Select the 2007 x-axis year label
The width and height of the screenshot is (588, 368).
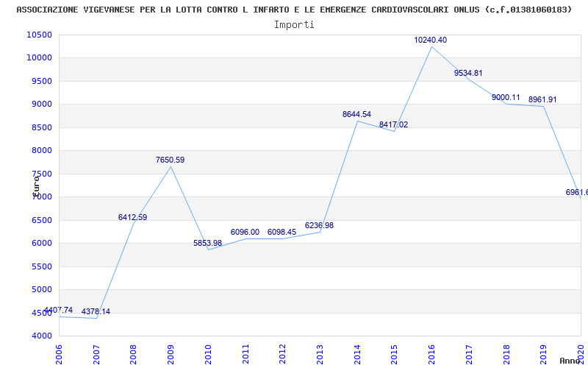pos(96,354)
